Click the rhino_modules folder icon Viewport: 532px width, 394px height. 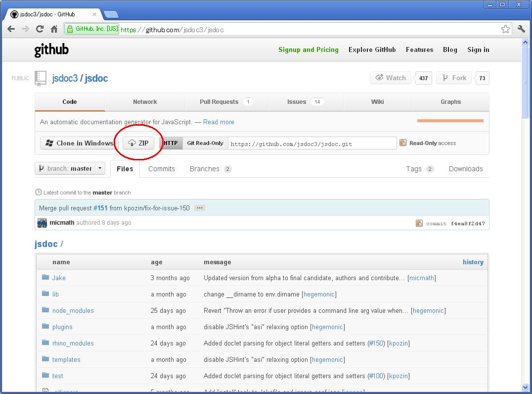click(x=45, y=343)
